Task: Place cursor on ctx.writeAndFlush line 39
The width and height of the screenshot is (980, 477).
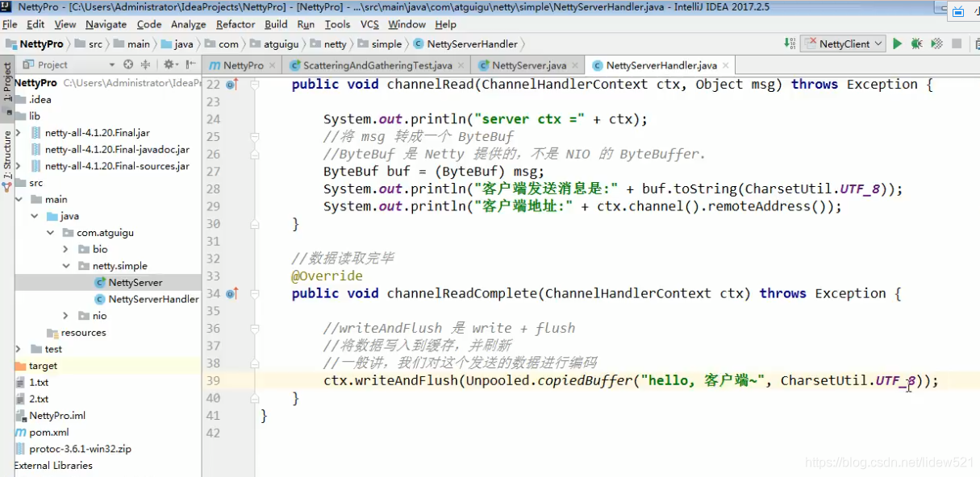Action: tap(631, 381)
